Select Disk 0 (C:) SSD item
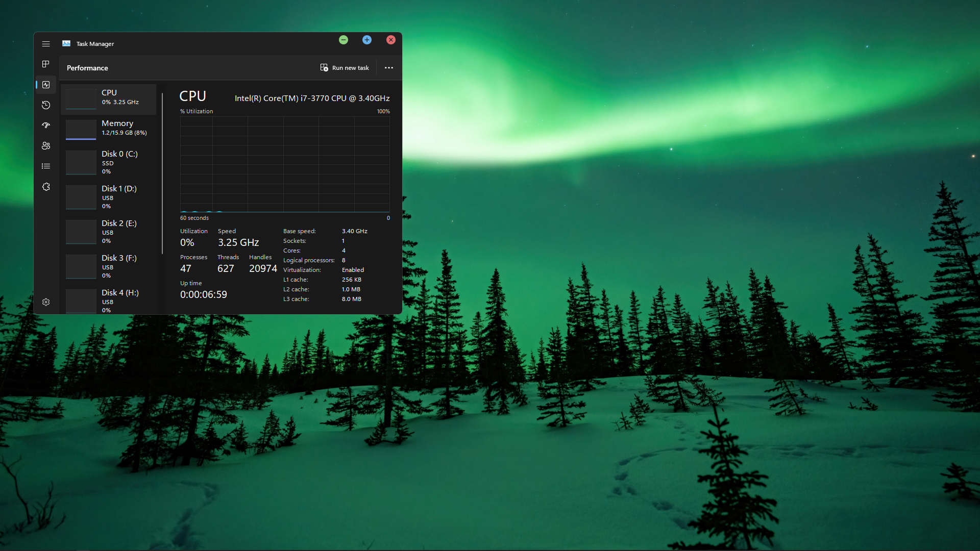The height and width of the screenshot is (551, 980). point(109,162)
